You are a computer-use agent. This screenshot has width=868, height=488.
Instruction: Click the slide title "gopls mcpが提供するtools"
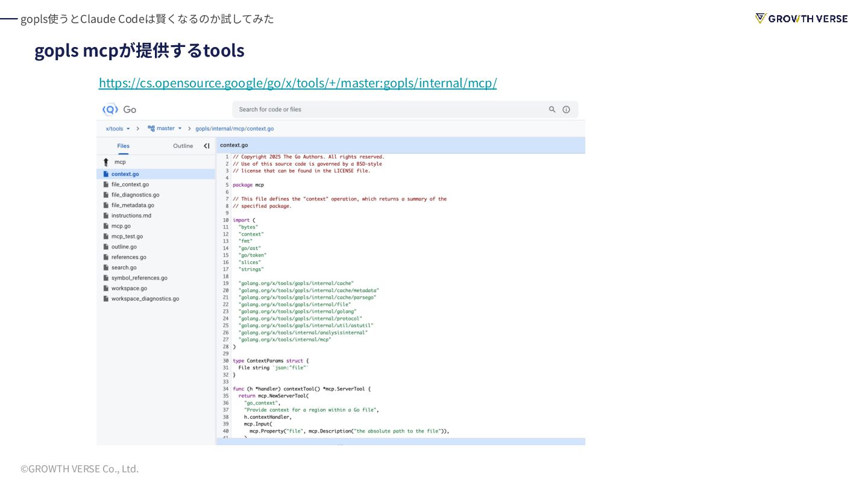tap(139, 50)
